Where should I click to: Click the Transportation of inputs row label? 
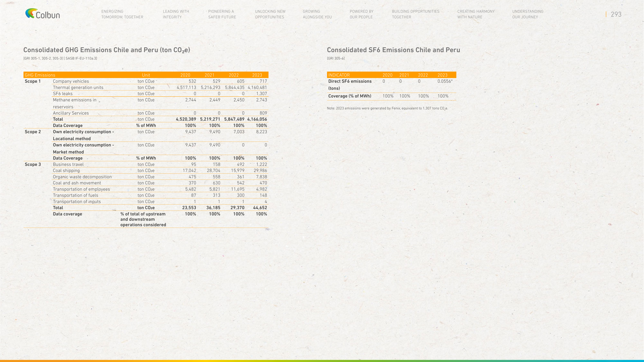coord(77,202)
